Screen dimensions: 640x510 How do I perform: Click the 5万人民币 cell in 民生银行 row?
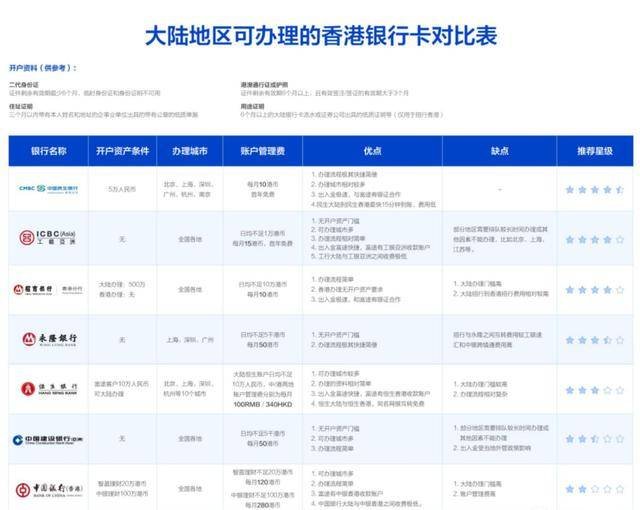coord(122,189)
